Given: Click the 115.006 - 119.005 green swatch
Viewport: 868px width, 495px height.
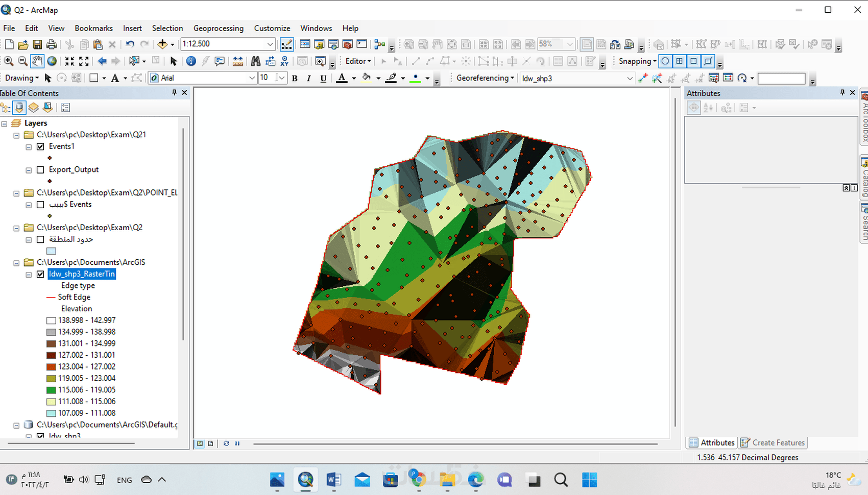Looking at the screenshot, I should pyautogui.click(x=51, y=390).
